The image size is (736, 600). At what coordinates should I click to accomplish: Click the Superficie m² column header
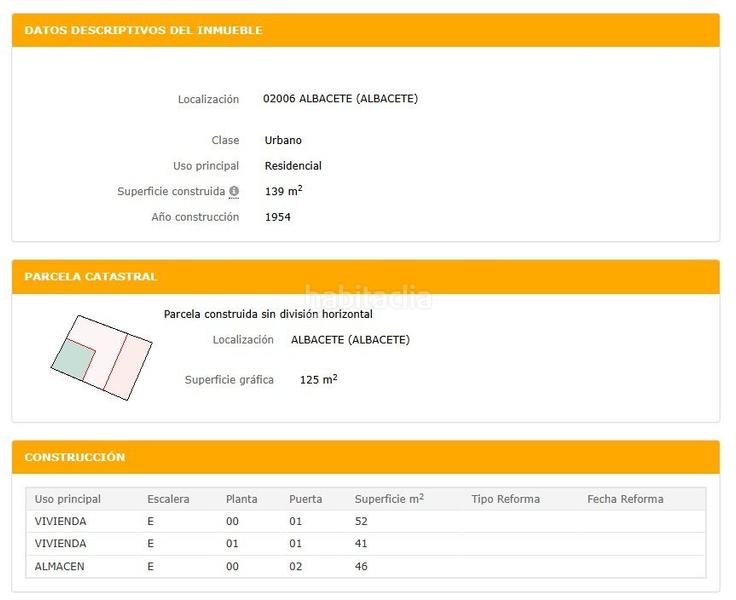[389, 499]
